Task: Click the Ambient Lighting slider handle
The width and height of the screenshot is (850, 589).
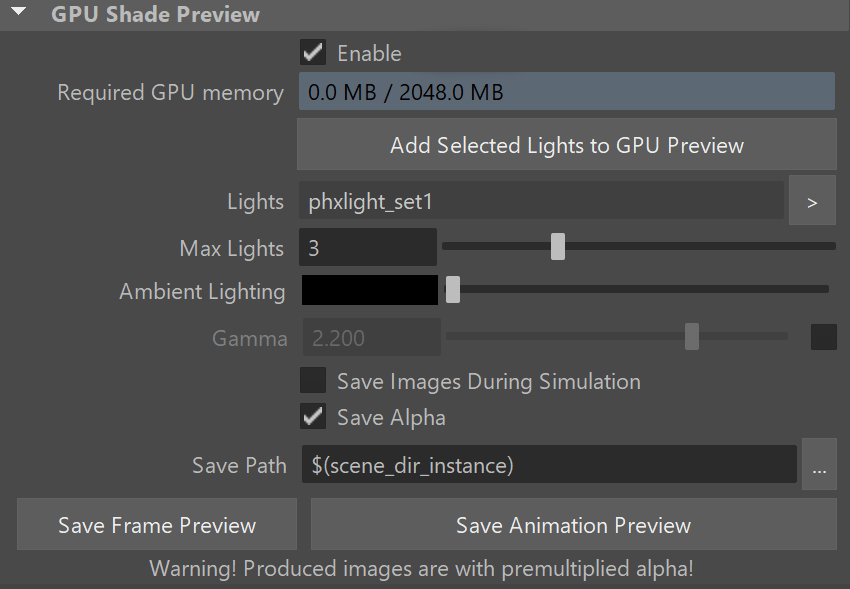Action: click(x=453, y=289)
